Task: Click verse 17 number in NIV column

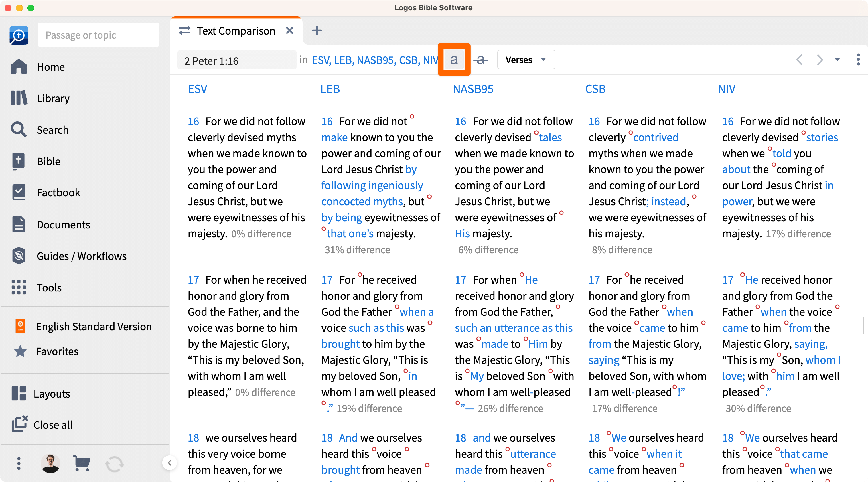Action: 727,280
